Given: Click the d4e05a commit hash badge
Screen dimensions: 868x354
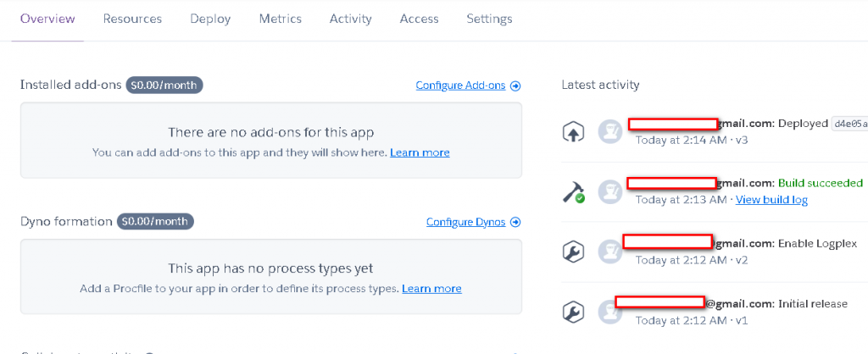Looking at the screenshot, I should pos(849,124).
